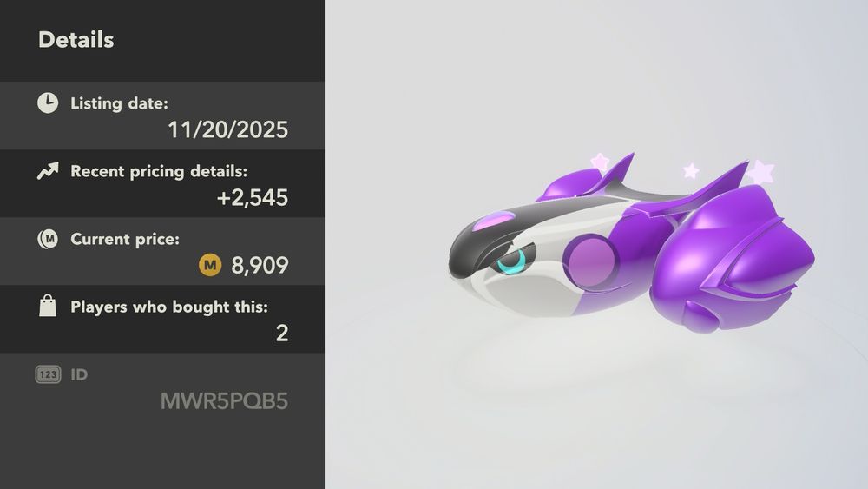Click the buyer count number 2
This screenshot has height=489, width=868.
point(282,333)
